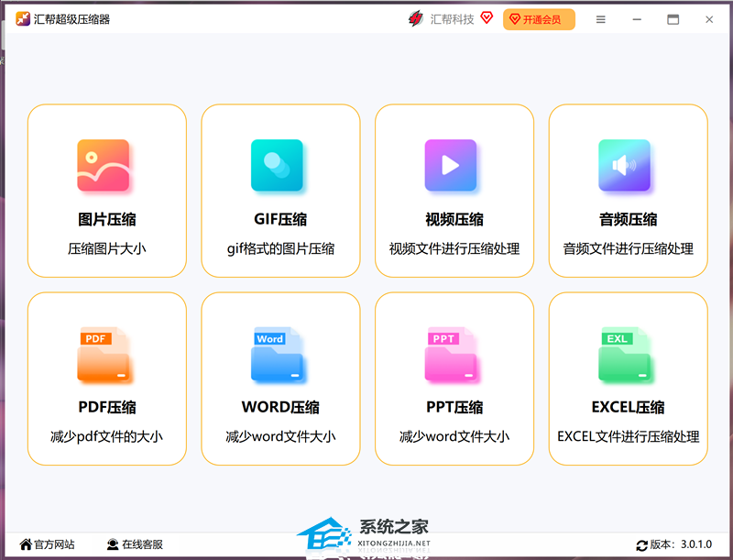733x560 pixels.
Task: Click the 减少pdf文件的大小 description
Action: coord(107,436)
